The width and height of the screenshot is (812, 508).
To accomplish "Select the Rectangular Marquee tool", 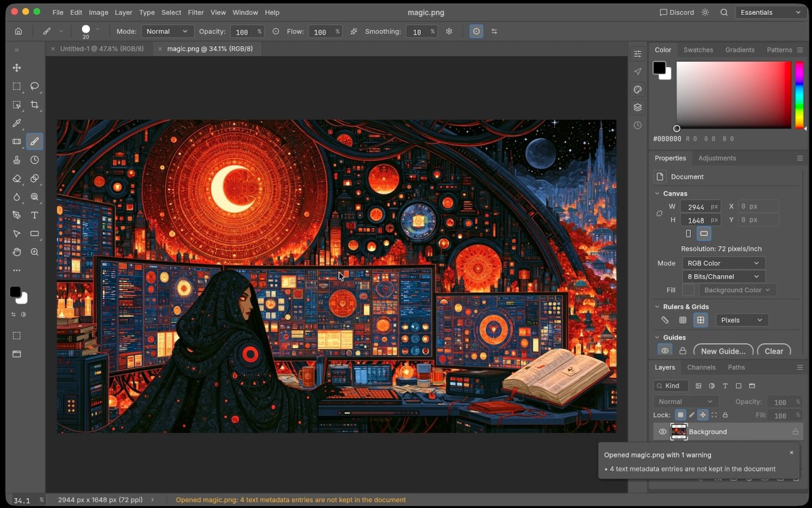I will pyautogui.click(x=17, y=87).
